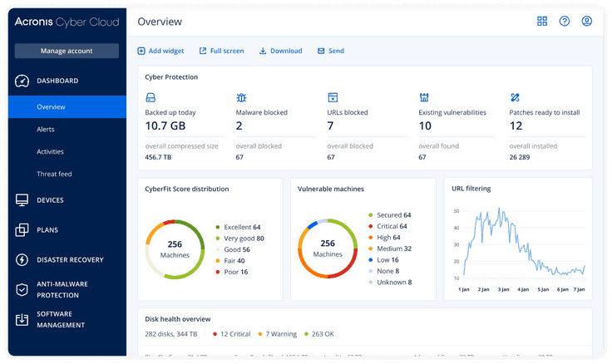Click the Excellent 64 legend entry

(239, 227)
